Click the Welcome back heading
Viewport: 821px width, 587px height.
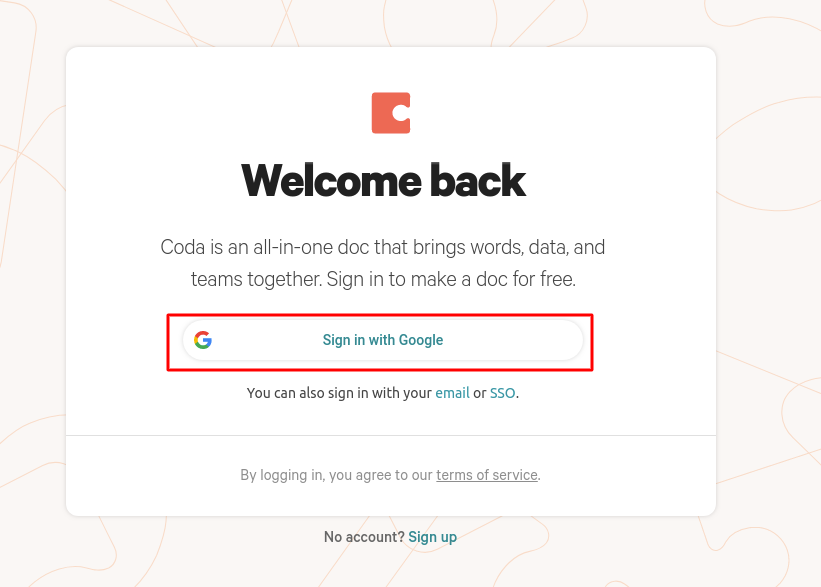point(383,181)
